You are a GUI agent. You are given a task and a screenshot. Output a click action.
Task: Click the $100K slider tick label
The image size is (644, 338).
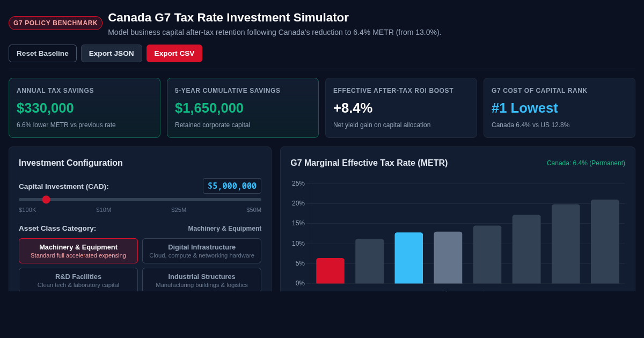pos(27,210)
